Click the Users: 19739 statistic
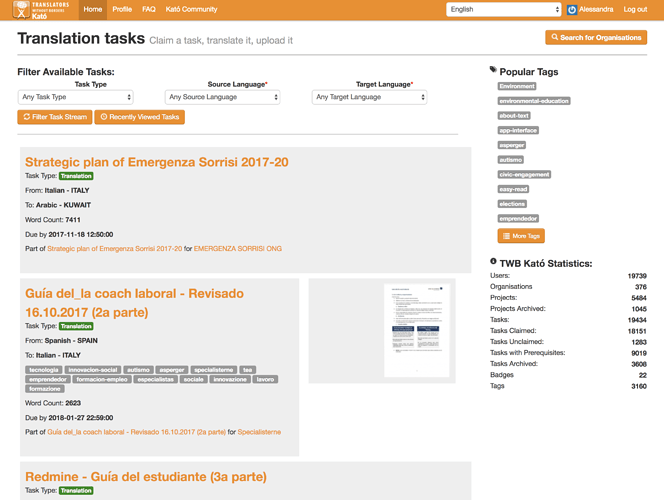Viewport: 664px width, 500px height. point(568,276)
